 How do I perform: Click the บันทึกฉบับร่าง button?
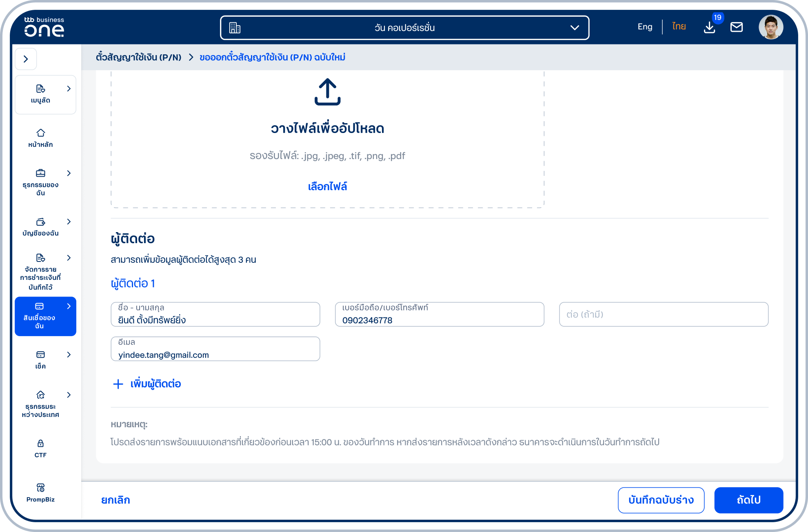tap(661, 500)
